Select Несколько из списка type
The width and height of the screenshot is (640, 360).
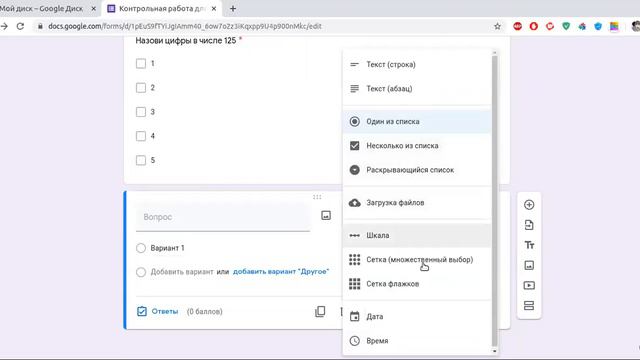point(417,146)
